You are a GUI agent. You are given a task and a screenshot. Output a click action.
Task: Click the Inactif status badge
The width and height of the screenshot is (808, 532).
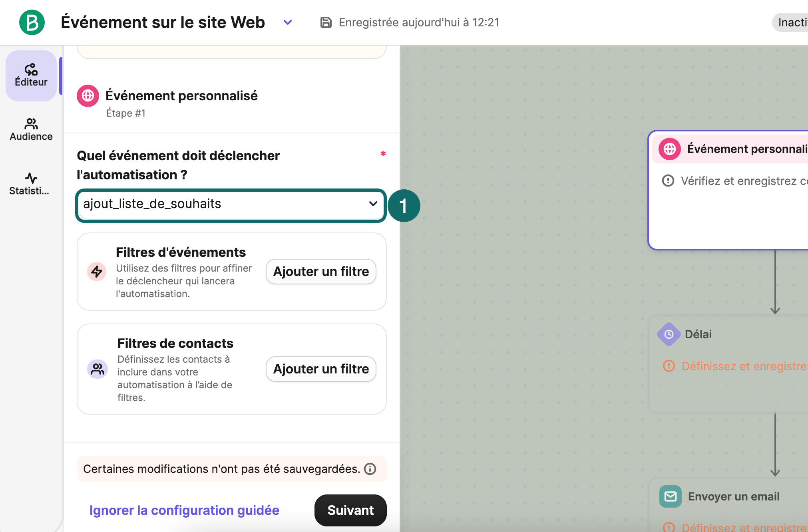790,22
